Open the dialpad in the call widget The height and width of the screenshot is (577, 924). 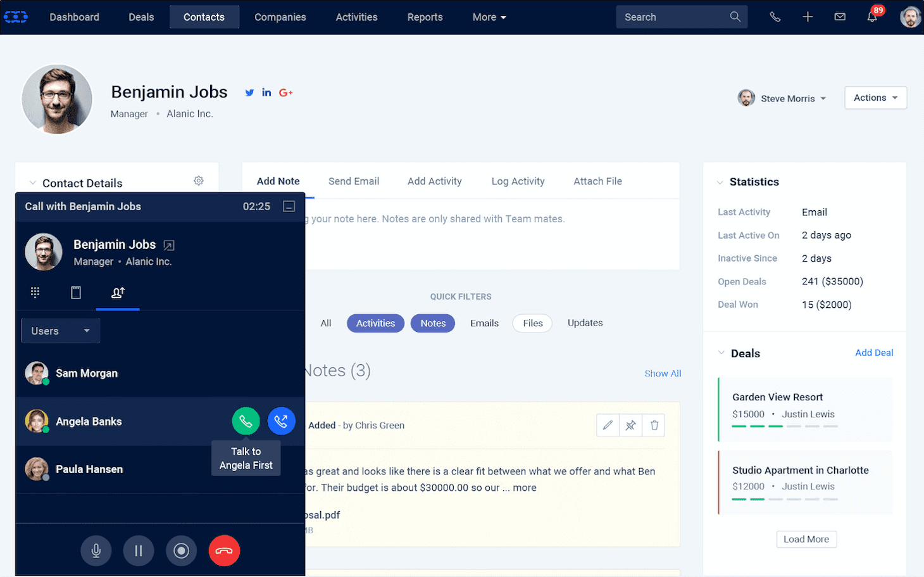point(35,292)
